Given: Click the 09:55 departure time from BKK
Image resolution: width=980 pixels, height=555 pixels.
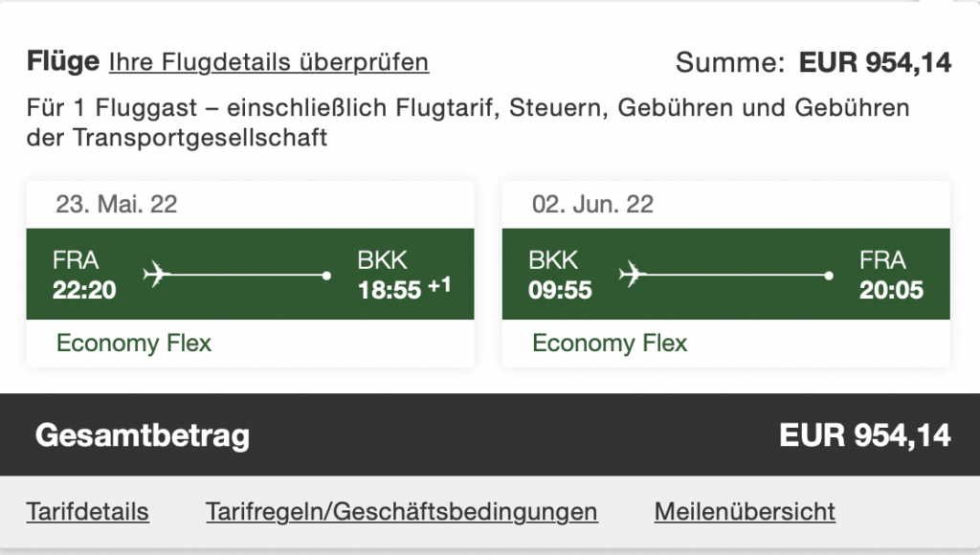Looking at the screenshot, I should (x=561, y=290).
